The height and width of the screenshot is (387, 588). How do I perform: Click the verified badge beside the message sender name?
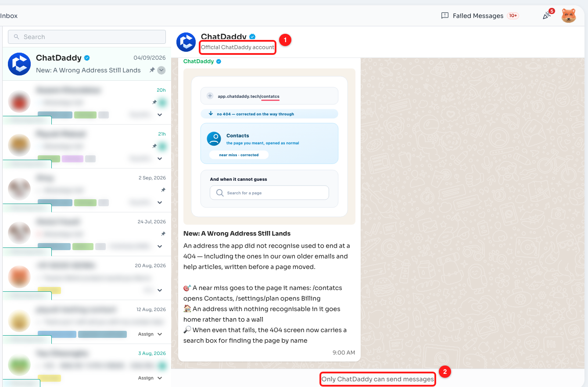point(219,61)
